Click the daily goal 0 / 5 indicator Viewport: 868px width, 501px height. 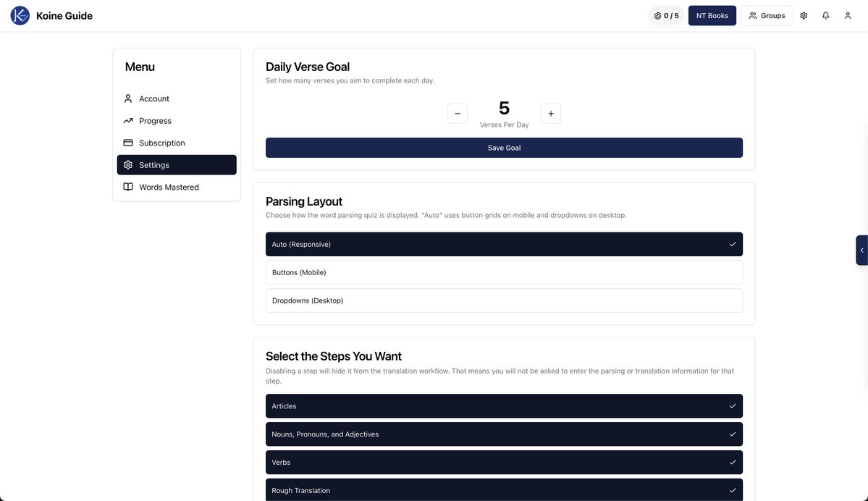point(666,15)
